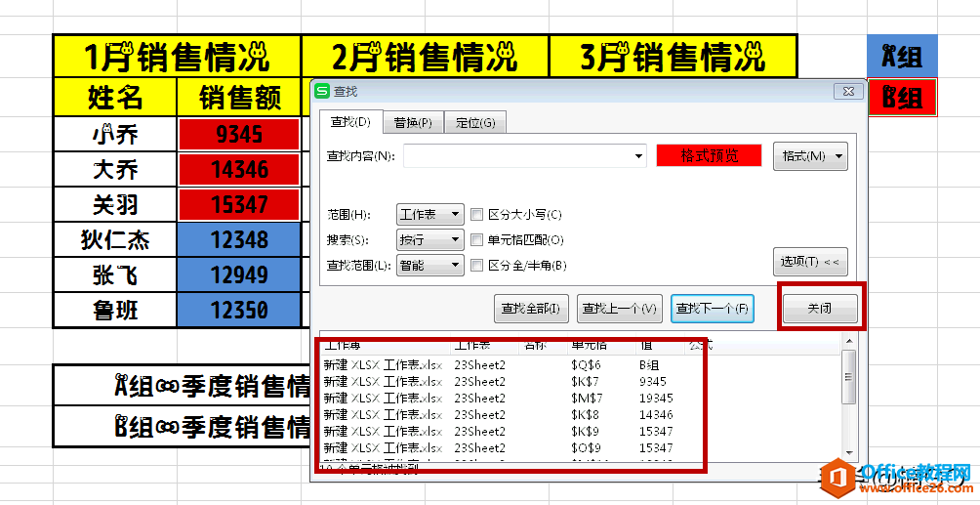
Task: Click the WPS logo icon in the Find dialog title
Action: tap(322, 92)
